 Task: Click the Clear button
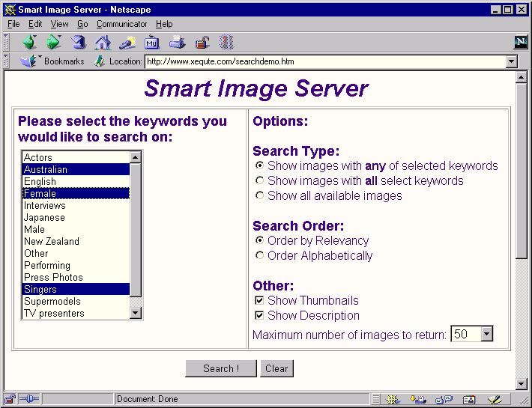tap(276, 368)
